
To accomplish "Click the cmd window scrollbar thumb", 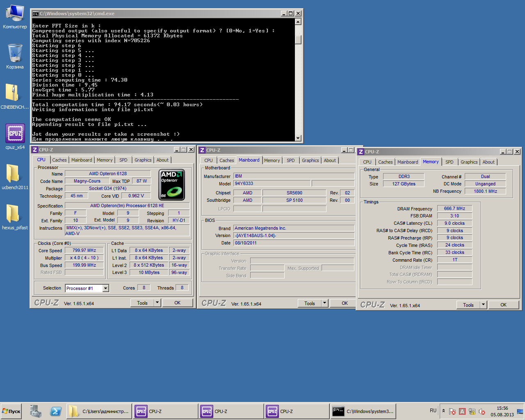I will coord(298,40).
